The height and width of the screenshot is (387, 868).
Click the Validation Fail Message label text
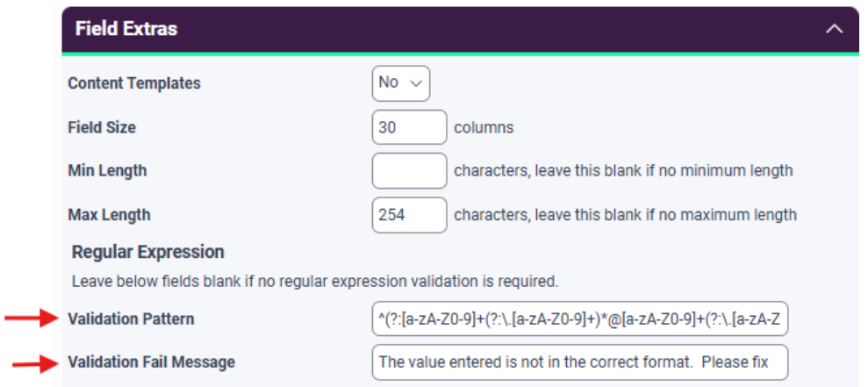click(151, 362)
